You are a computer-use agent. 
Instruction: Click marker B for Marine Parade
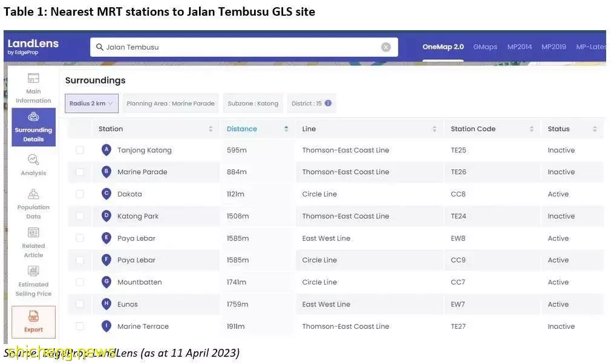(x=106, y=172)
